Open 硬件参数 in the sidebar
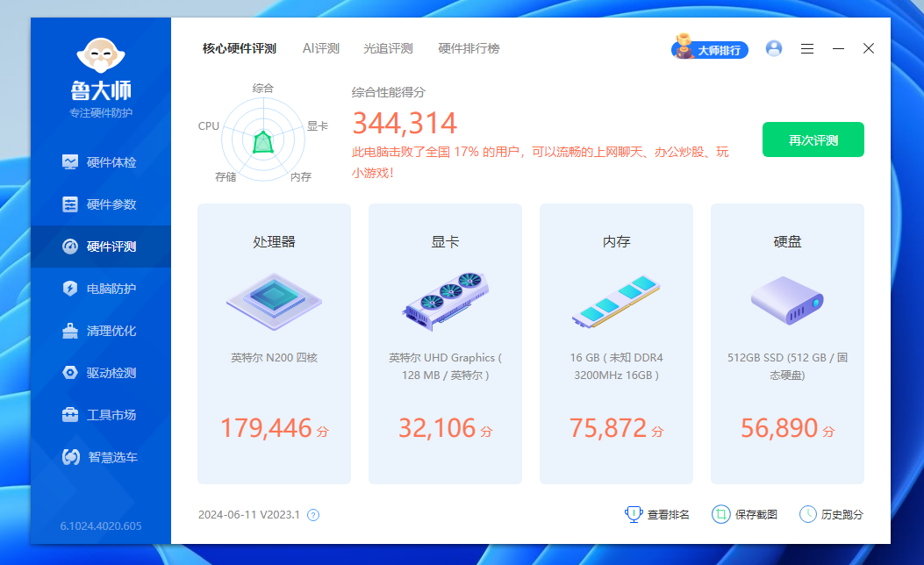This screenshot has height=565, width=924. [101, 204]
